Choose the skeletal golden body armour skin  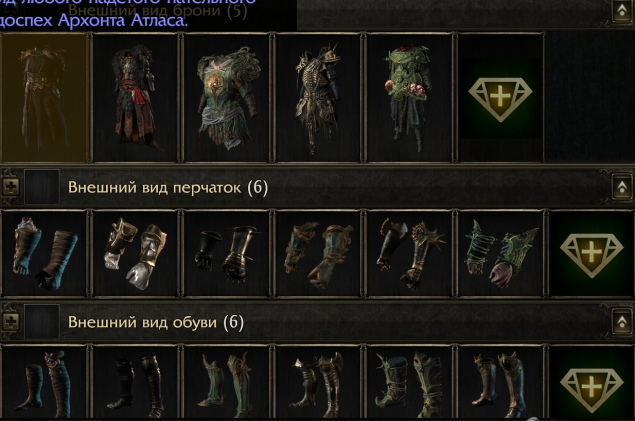click(318, 98)
